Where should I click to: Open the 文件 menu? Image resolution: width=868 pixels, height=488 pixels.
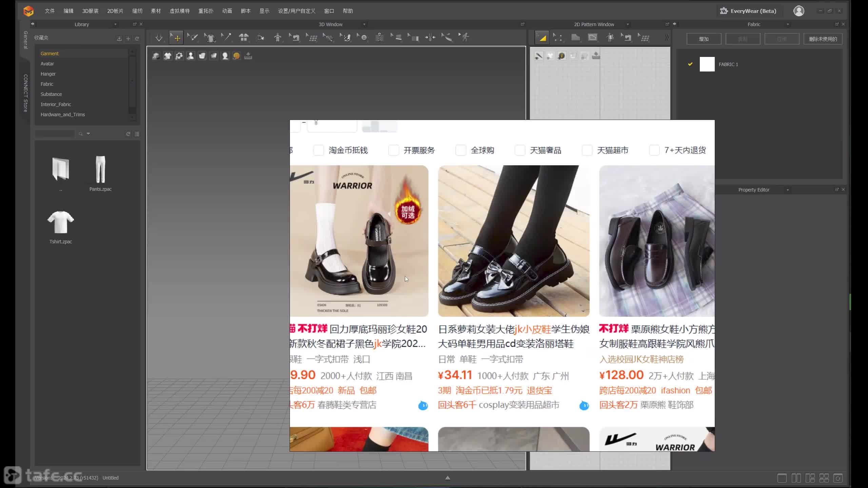tap(50, 11)
